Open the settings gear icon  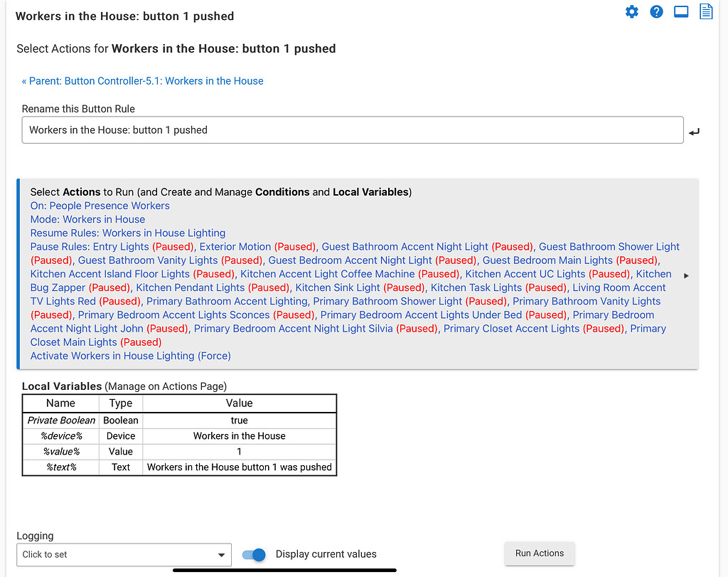coord(632,11)
